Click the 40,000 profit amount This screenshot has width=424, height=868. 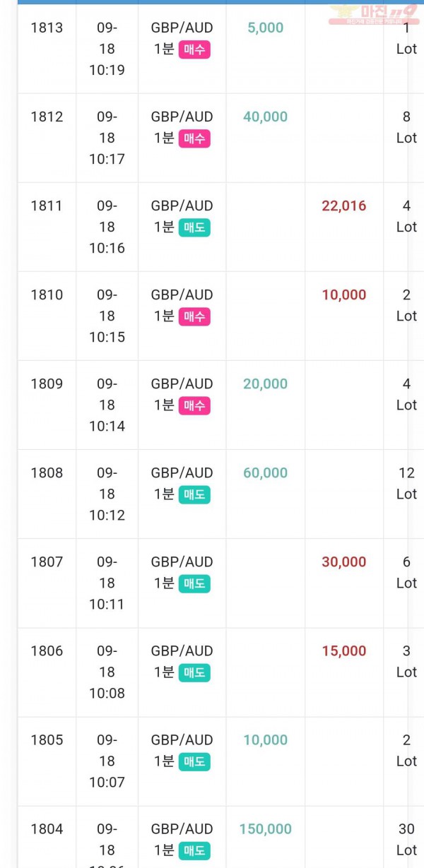[266, 117]
